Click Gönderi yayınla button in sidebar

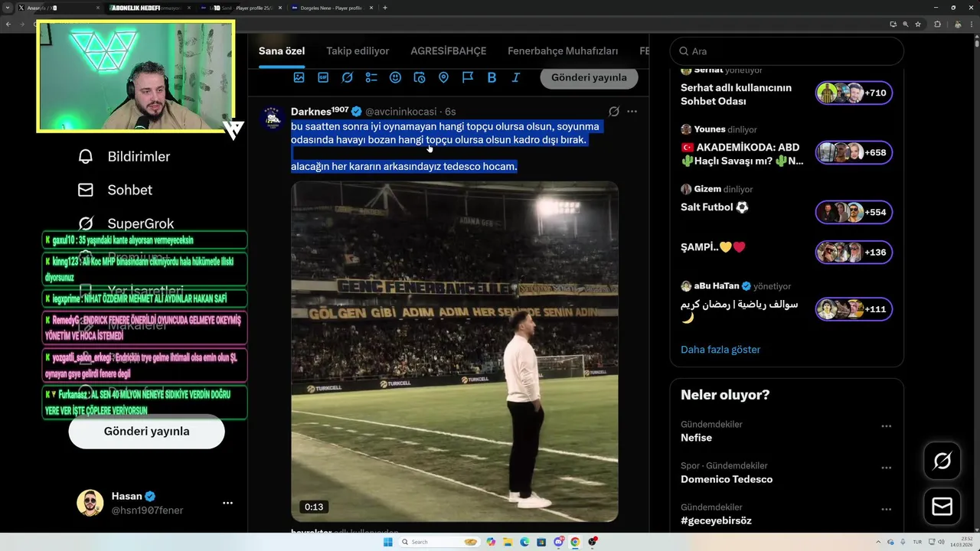[146, 432]
